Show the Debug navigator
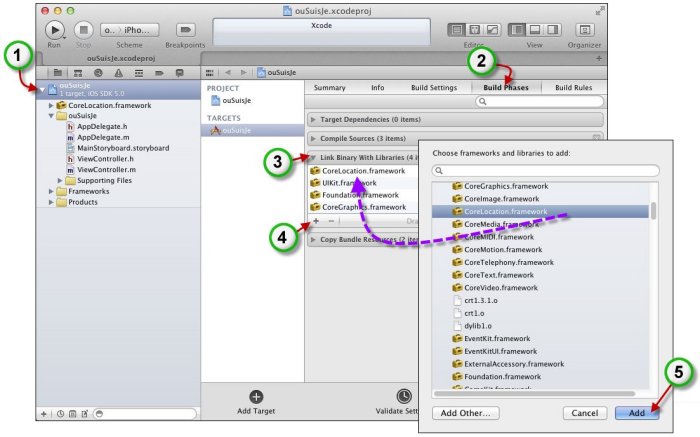 139,73
